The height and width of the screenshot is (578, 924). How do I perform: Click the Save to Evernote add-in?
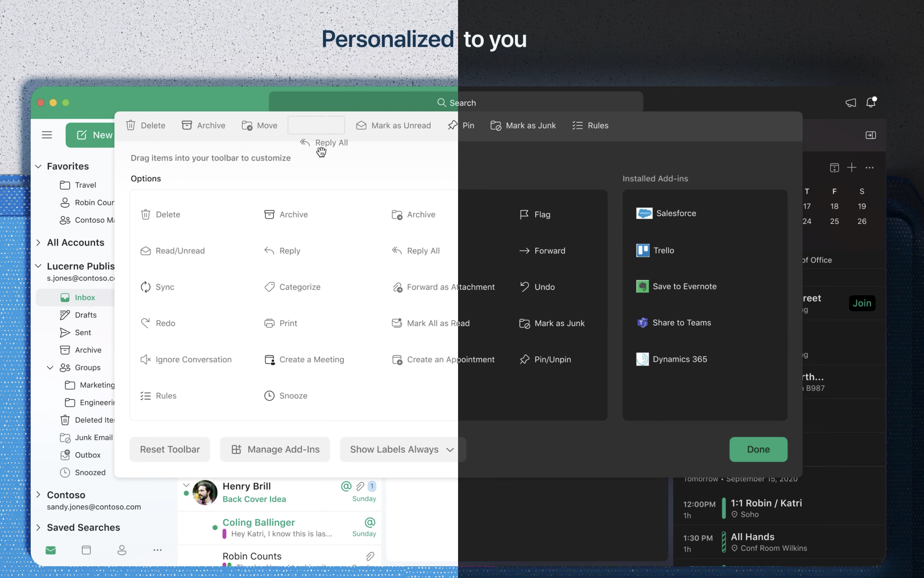tap(642, 286)
